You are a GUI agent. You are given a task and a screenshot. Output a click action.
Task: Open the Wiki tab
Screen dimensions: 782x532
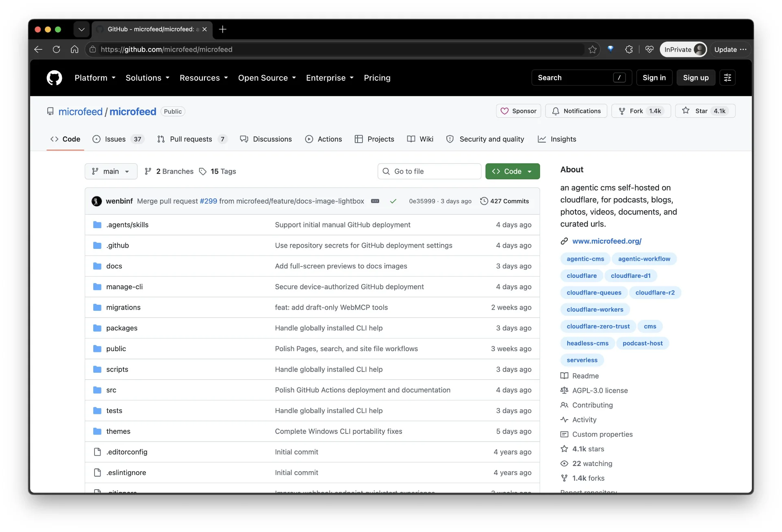420,139
